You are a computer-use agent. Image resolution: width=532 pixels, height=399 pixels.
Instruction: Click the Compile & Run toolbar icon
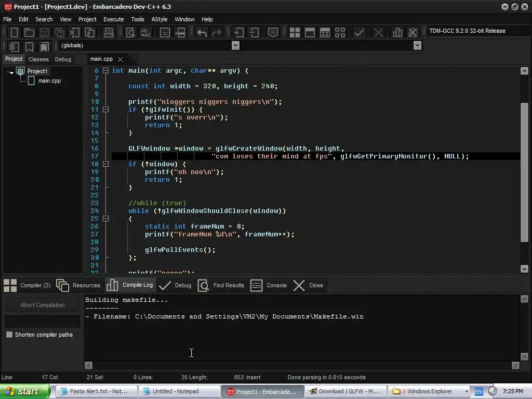pyautogui.click(x=325, y=33)
